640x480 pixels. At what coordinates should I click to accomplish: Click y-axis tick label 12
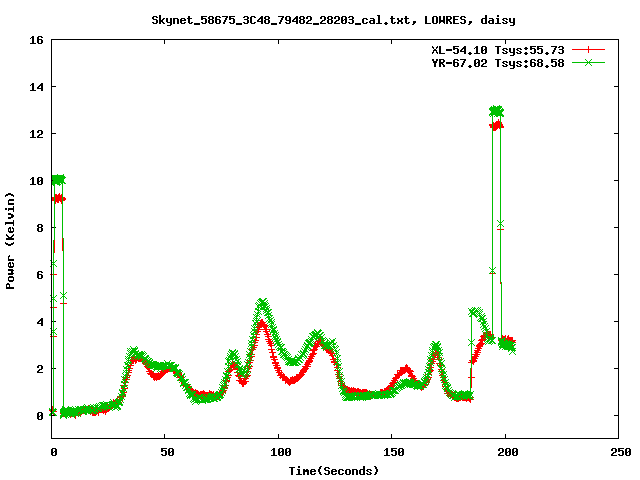pos(36,134)
